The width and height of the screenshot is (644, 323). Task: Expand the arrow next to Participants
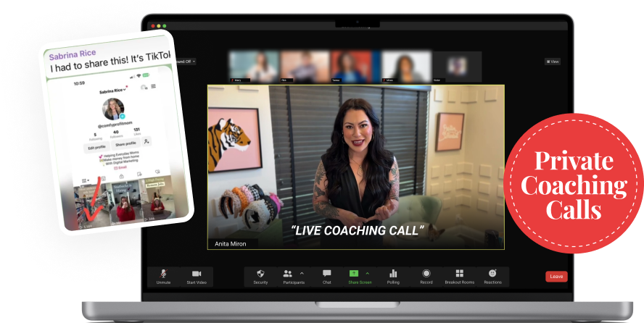302,273
